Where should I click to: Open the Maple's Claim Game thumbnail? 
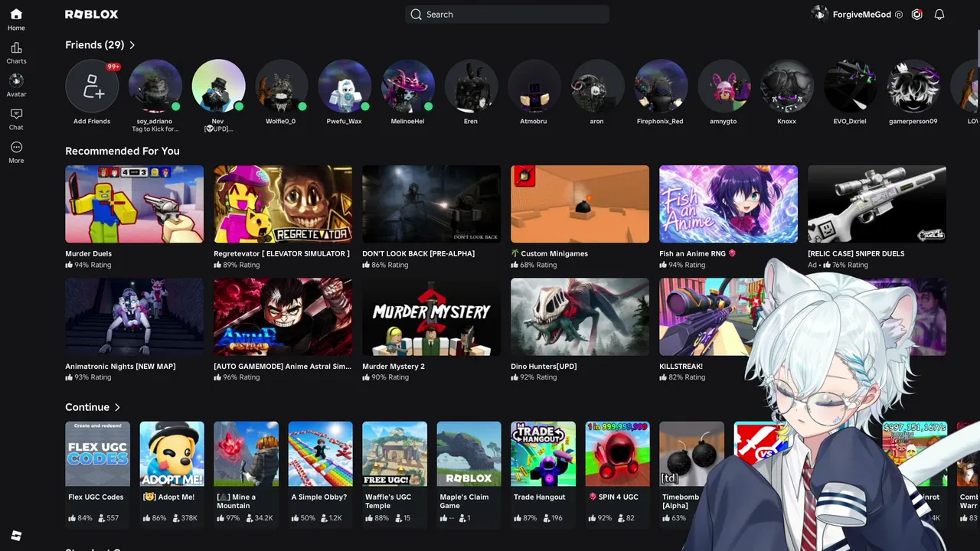(469, 454)
